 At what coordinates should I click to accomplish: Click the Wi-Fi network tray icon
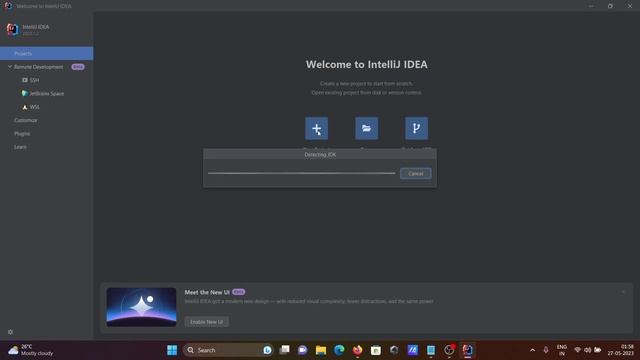(x=578, y=350)
